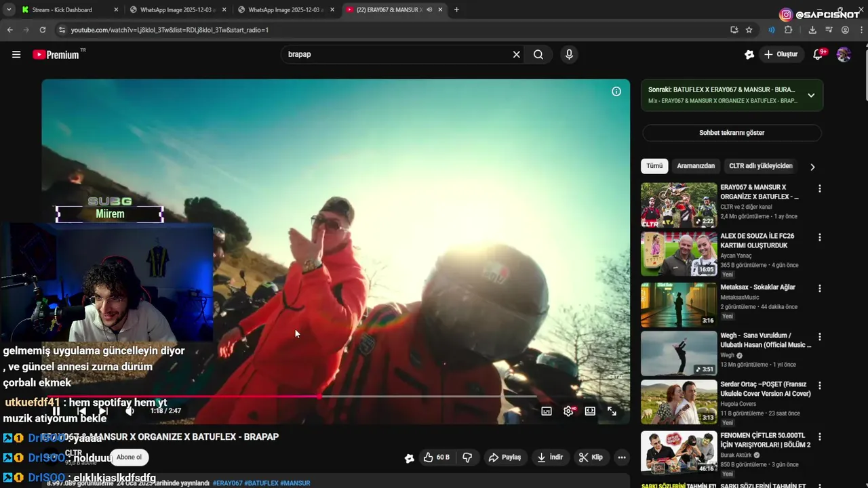Open menu for FENOMEN ÇİFTLER suggestion

pos(819,436)
